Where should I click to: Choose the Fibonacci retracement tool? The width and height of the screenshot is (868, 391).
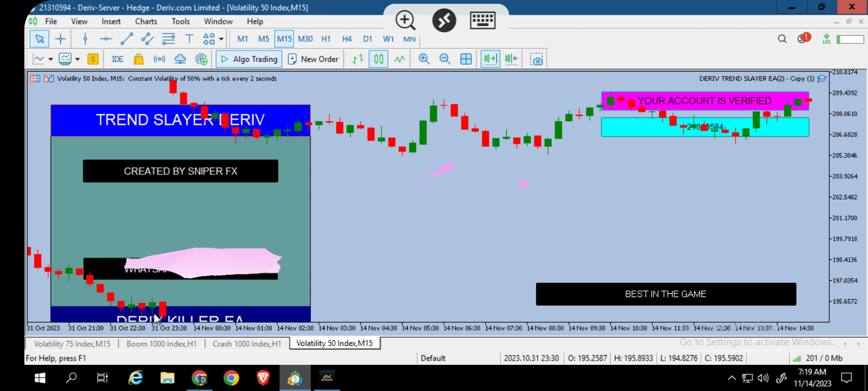pyautogui.click(x=168, y=39)
